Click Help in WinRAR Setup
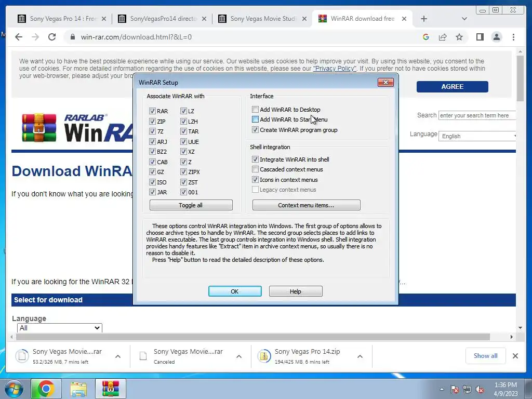The height and width of the screenshot is (399, 532). (296, 291)
